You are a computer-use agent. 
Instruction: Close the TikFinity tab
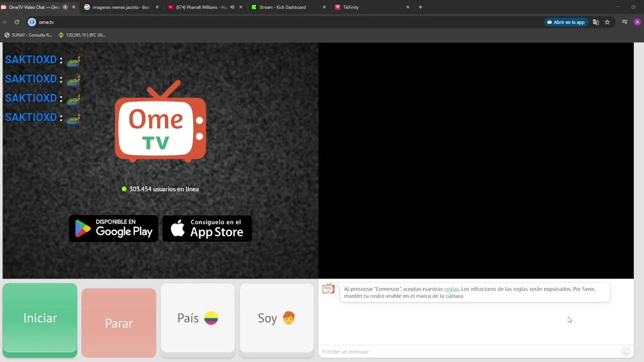[x=408, y=7]
